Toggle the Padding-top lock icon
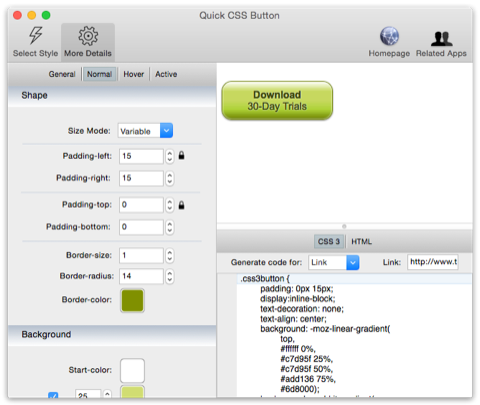Screen dimensions: 480x405 181,205
